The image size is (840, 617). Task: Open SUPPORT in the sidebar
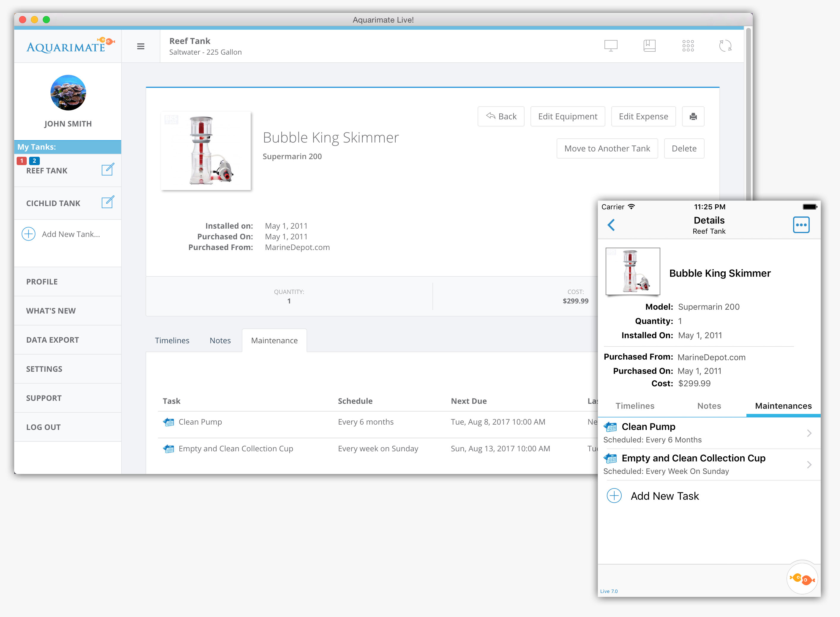coord(68,398)
